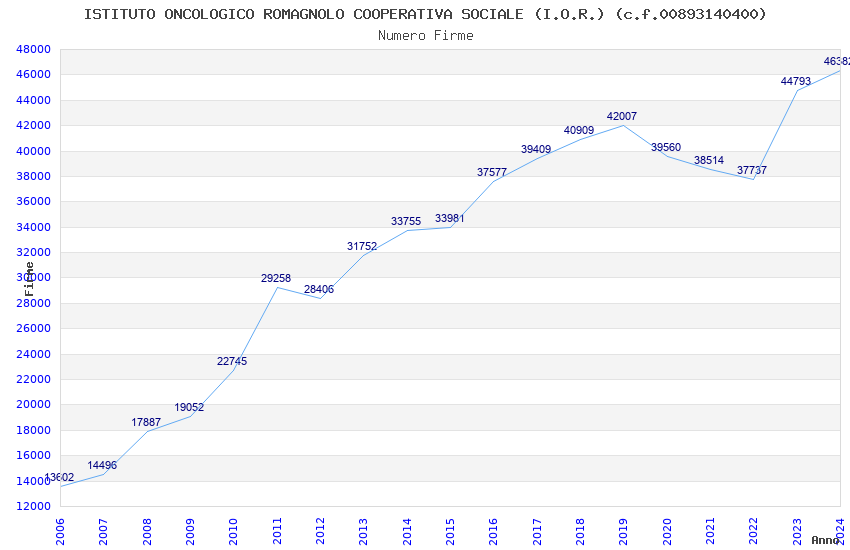Image resolution: width=850 pixels, height=550 pixels.
Task: Click y-axis value 46000
Action: (34, 74)
